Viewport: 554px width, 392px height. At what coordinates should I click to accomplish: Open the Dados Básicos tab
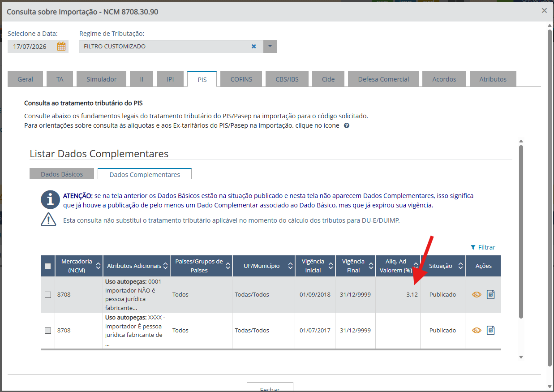(62, 174)
